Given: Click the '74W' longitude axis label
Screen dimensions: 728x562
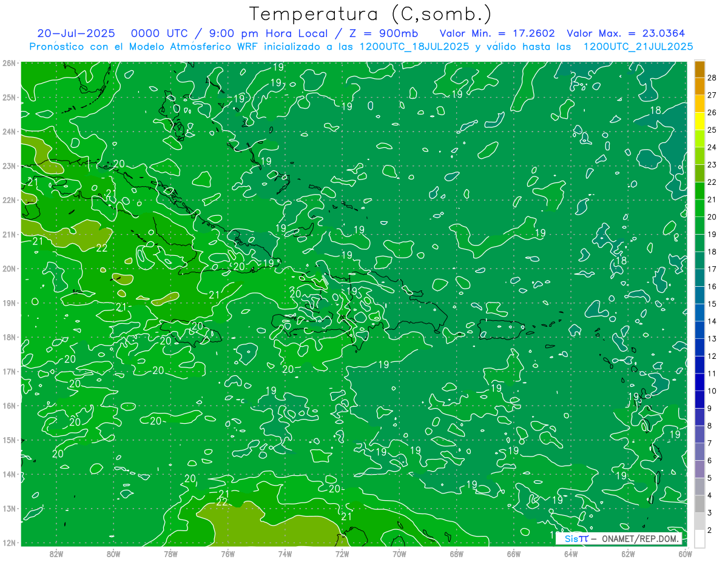Looking at the screenshot, I should [x=285, y=554].
